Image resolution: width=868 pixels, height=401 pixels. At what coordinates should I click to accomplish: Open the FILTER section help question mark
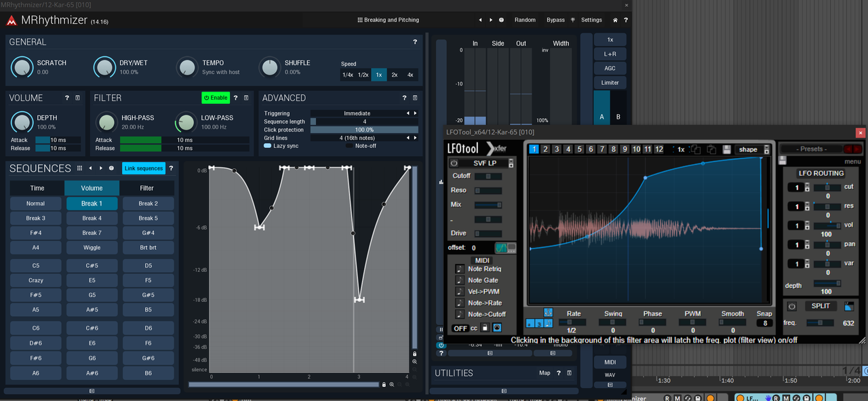[235, 98]
